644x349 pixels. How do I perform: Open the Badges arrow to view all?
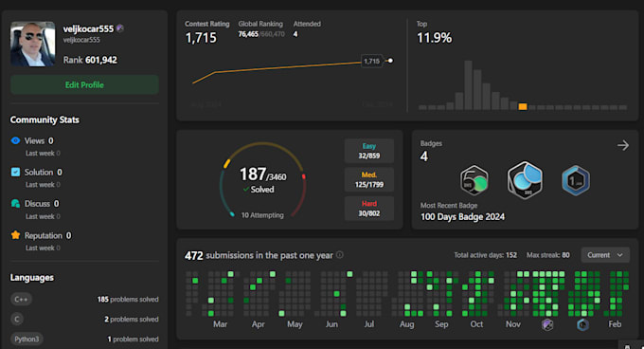[622, 145]
